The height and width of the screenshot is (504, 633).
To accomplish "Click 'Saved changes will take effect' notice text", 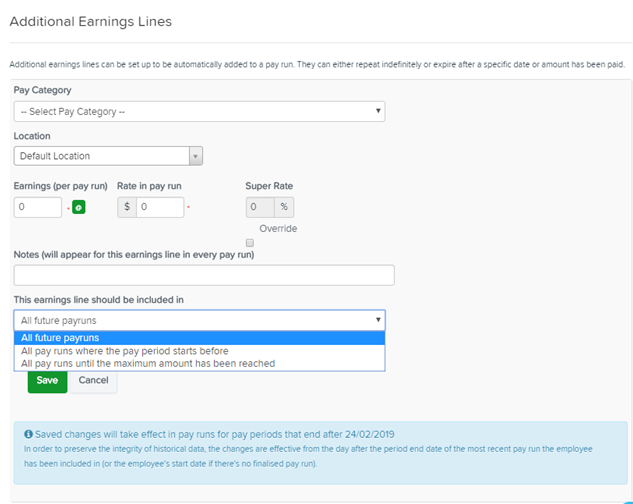I will click(x=214, y=434).
